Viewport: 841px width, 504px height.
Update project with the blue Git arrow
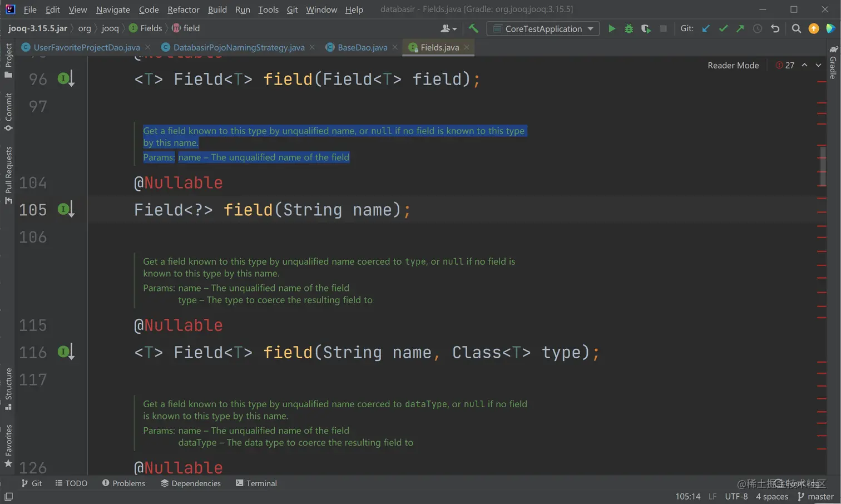coord(706,28)
